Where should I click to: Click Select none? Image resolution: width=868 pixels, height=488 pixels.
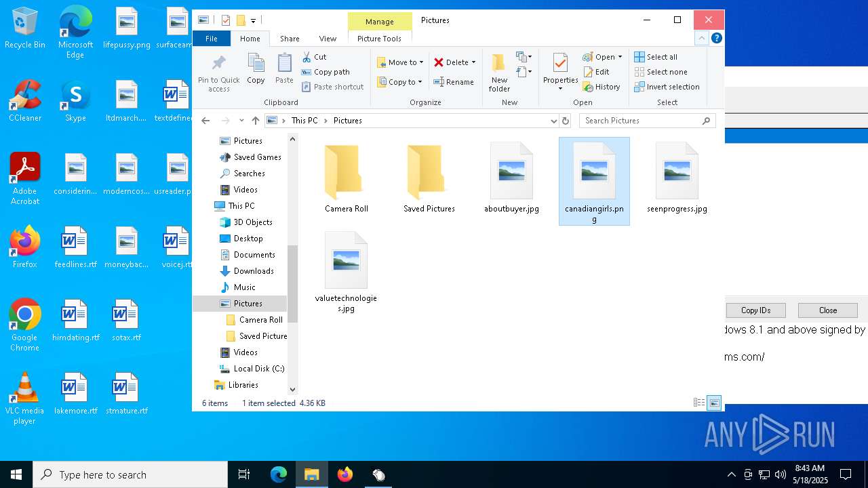(660, 72)
